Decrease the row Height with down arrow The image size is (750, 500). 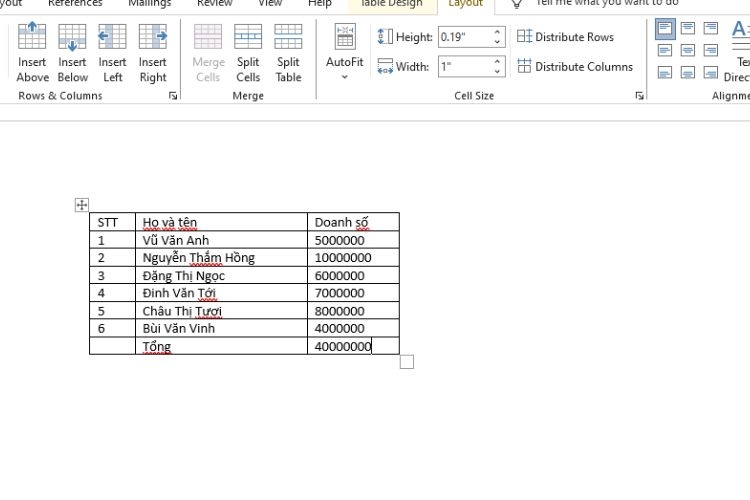497,42
